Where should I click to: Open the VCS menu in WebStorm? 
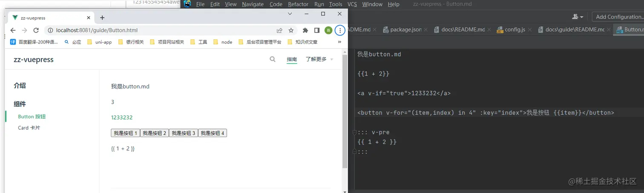[x=352, y=4]
